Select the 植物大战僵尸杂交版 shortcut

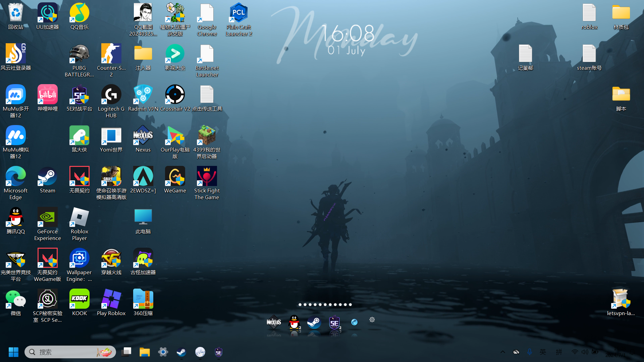[x=175, y=20]
